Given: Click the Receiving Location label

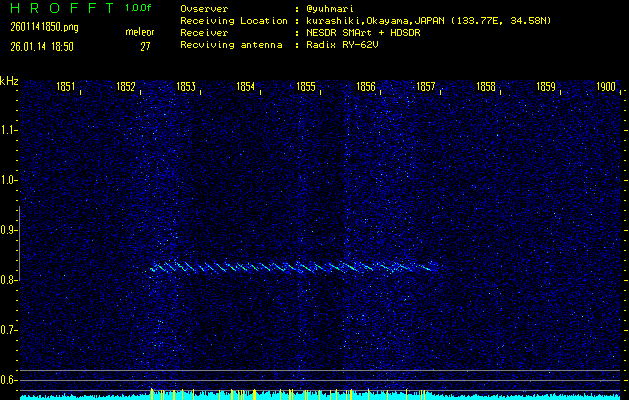Looking at the screenshot, I should tap(234, 21).
